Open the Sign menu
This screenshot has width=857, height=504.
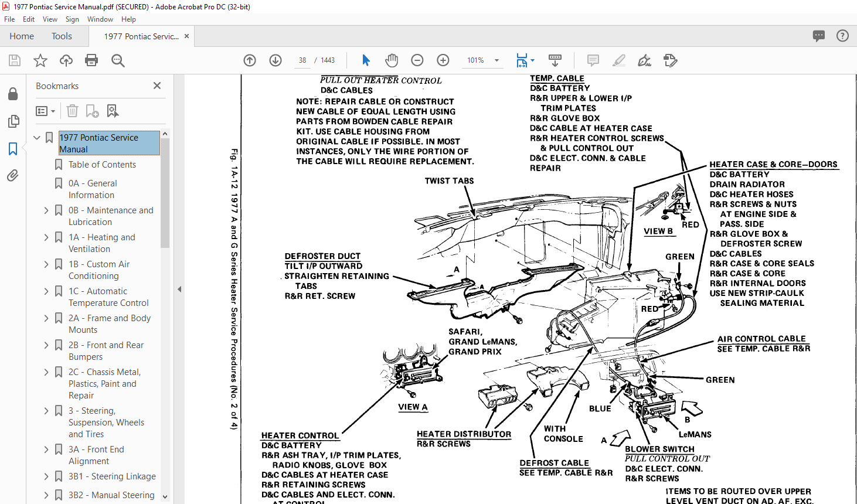[72, 19]
